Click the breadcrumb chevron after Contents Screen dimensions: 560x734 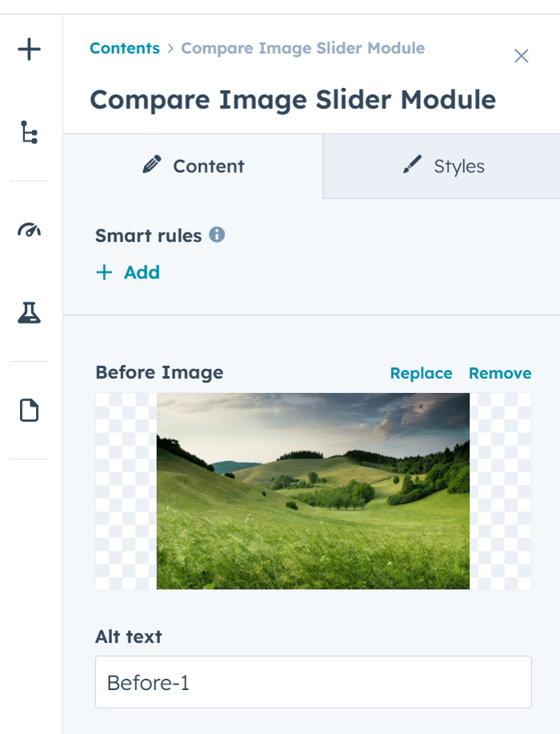(x=170, y=49)
